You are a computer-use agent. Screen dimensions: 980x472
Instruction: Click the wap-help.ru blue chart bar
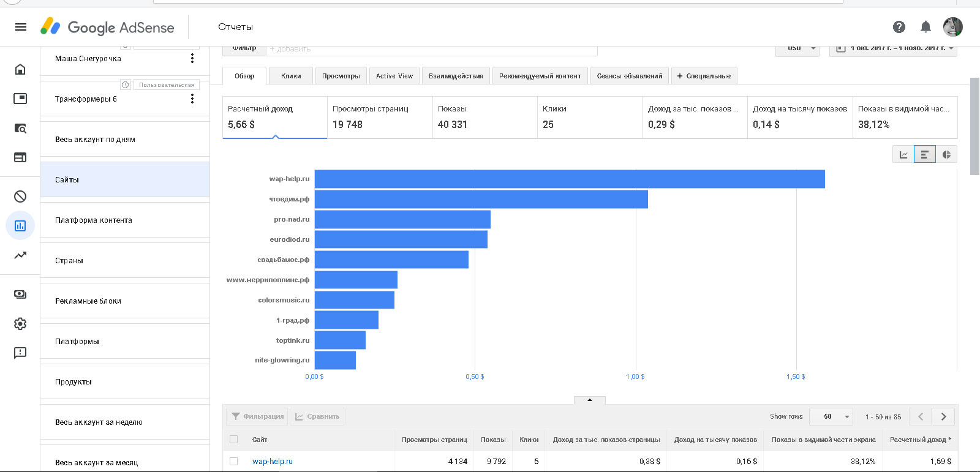click(570, 179)
